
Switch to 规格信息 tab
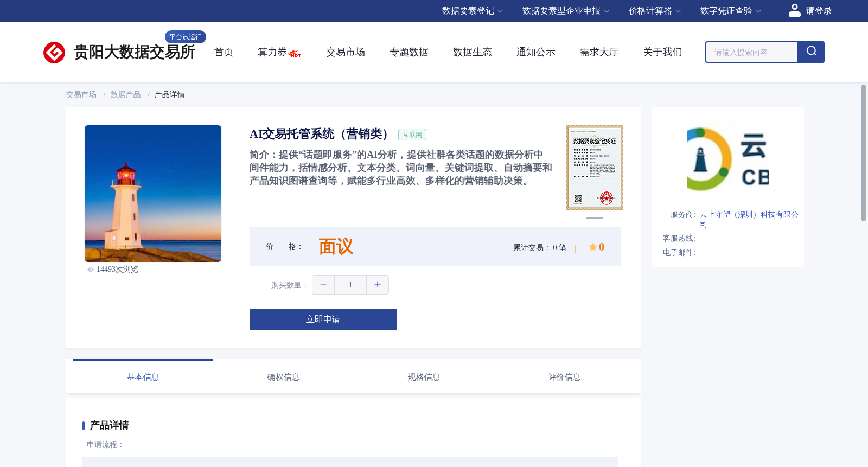coord(424,377)
